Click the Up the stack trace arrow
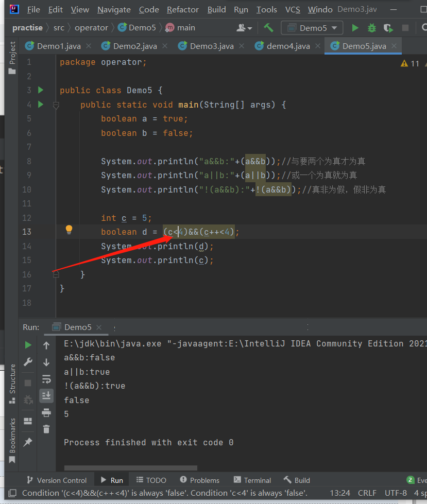The image size is (427, 504). pyautogui.click(x=46, y=345)
